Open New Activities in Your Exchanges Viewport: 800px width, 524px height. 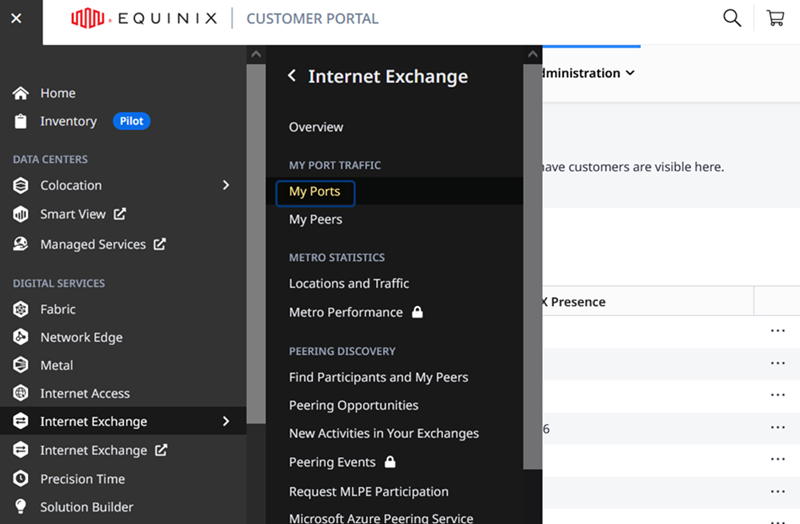click(x=384, y=434)
